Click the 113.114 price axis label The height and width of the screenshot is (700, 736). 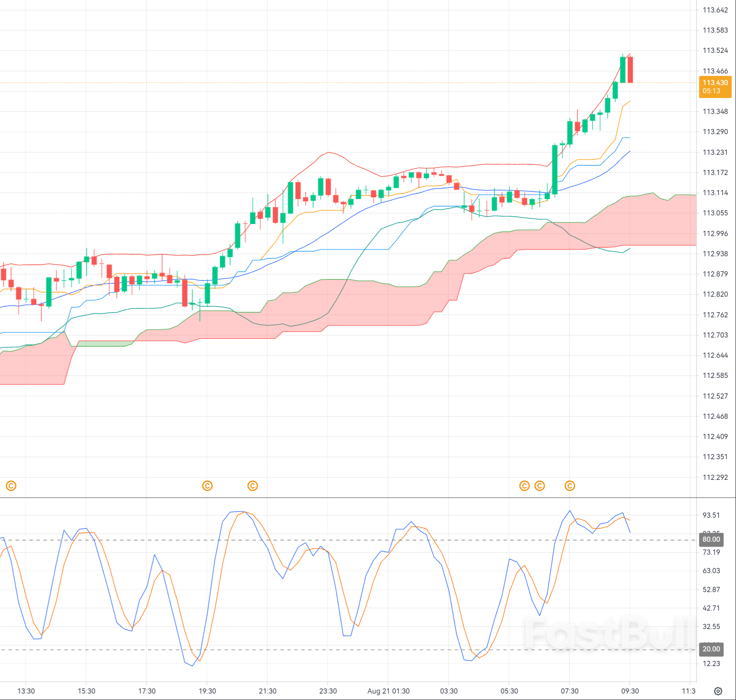(715, 193)
